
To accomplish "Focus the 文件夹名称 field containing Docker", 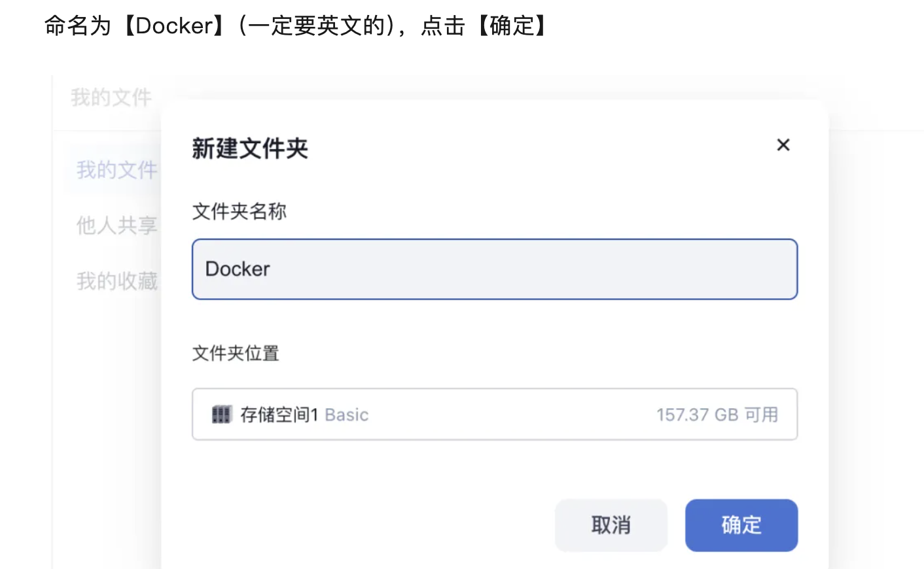I will [x=494, y=269].
